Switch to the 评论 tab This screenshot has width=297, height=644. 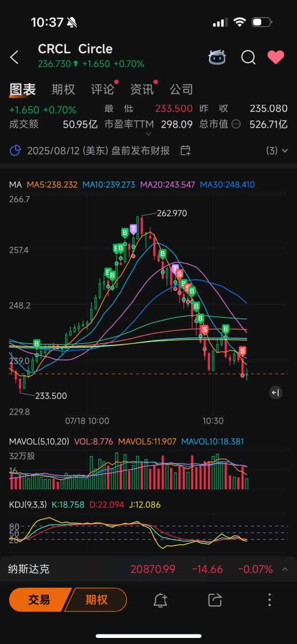103,90
